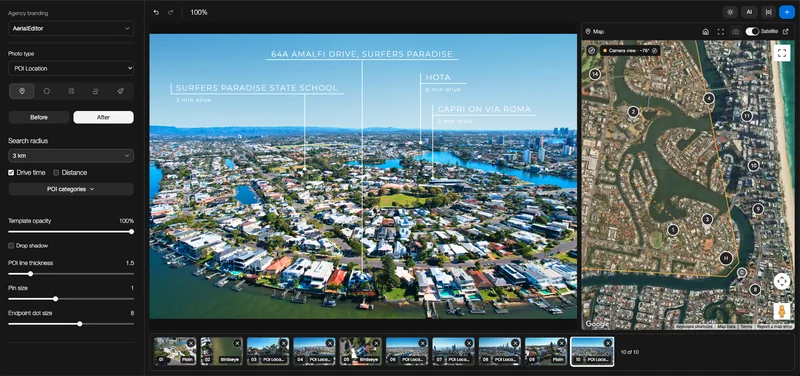This screenshot has width=800, height=376.
Task: Toggle Google map fullscreen view
Action: tap(782, 53)
